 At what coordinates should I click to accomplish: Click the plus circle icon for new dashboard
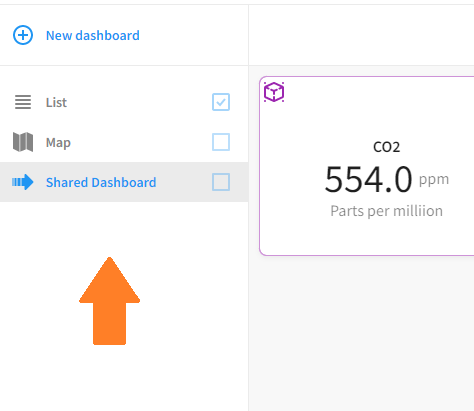click(23, 35)
